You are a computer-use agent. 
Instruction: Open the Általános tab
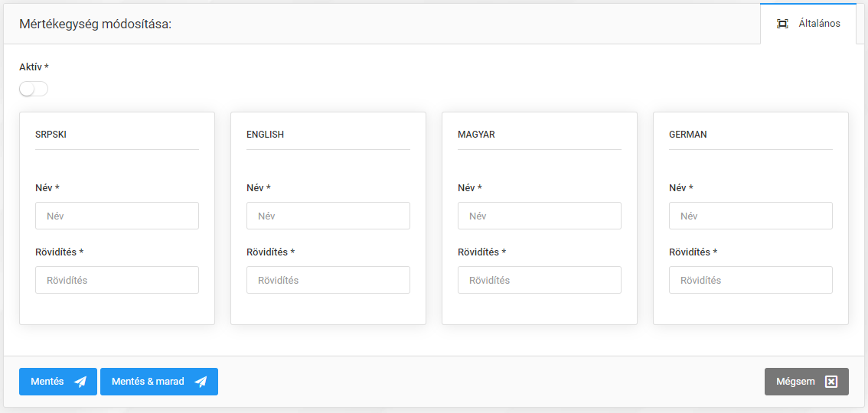click(808, 24)
